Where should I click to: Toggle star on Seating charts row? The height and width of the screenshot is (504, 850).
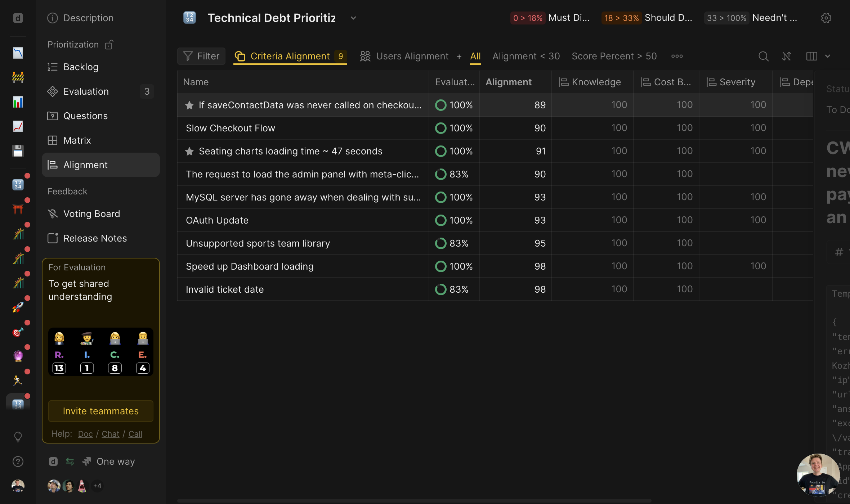pos(189,151)
